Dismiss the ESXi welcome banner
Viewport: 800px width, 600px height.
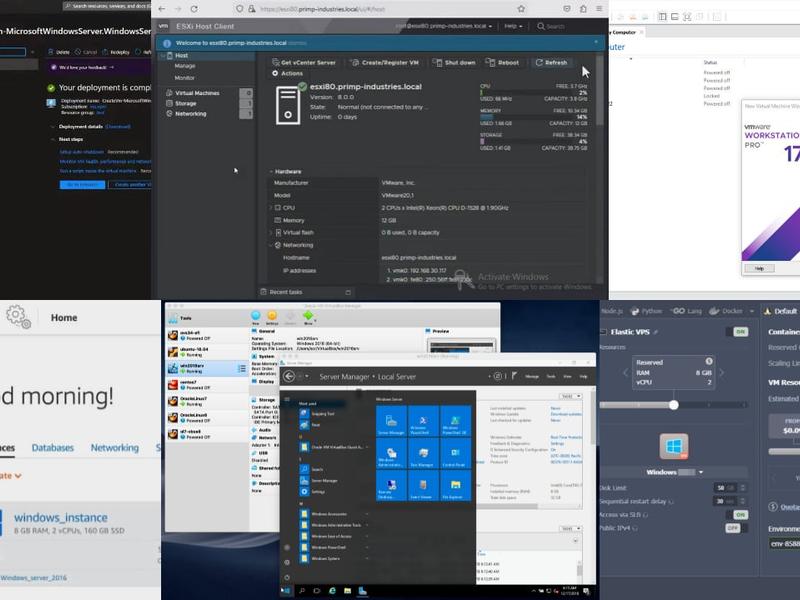pyautogui.click(x=596, y=42)
